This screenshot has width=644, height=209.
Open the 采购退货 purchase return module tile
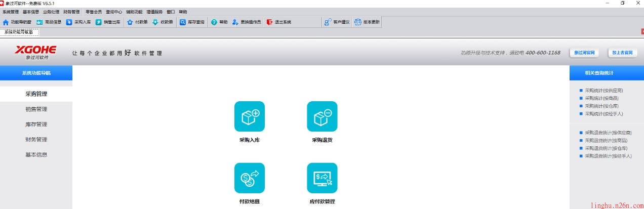point(322,116)
